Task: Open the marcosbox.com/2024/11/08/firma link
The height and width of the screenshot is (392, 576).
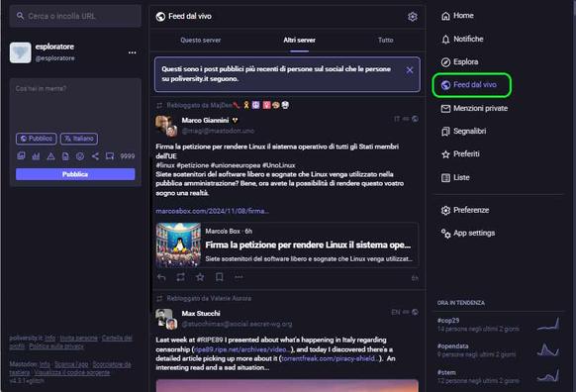Action: click(x=213, y=211)
